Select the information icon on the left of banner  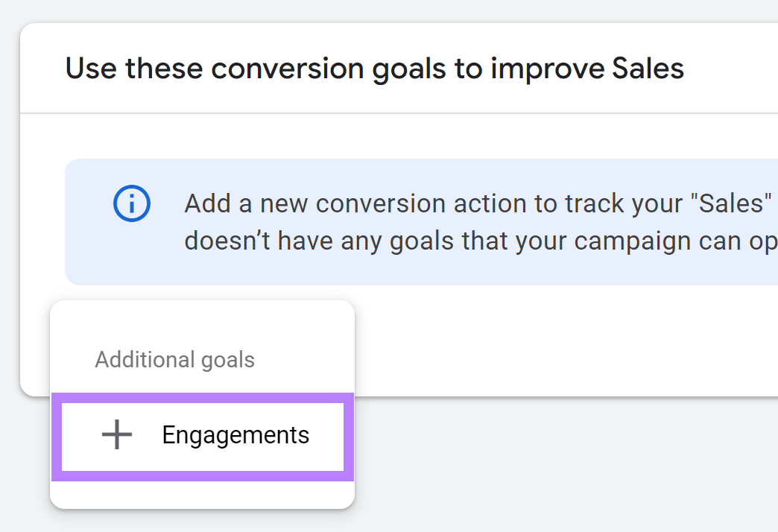(131, 203)
